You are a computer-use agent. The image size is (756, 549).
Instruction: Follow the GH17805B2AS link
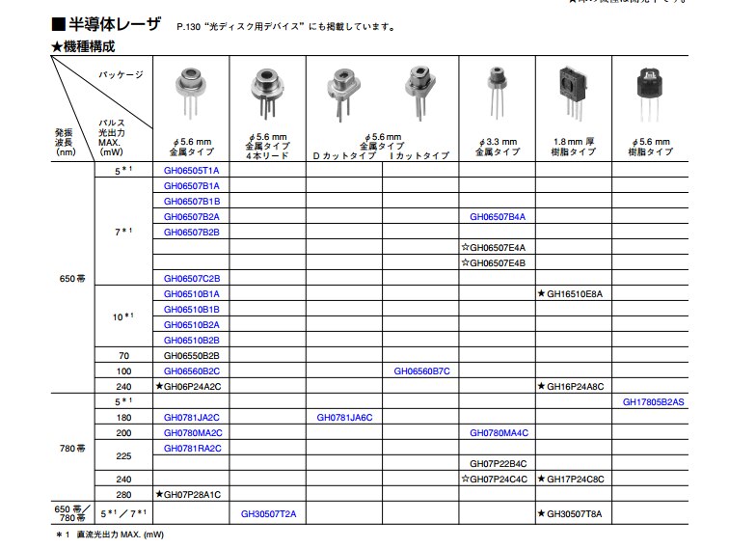pyautogui.click(x=654, y=401)
